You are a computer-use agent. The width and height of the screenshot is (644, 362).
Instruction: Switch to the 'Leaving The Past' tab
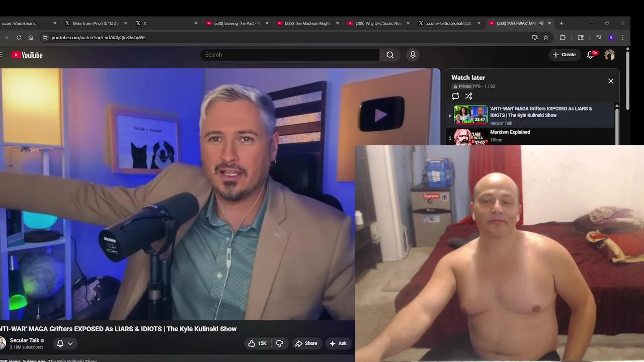point(236,23)
